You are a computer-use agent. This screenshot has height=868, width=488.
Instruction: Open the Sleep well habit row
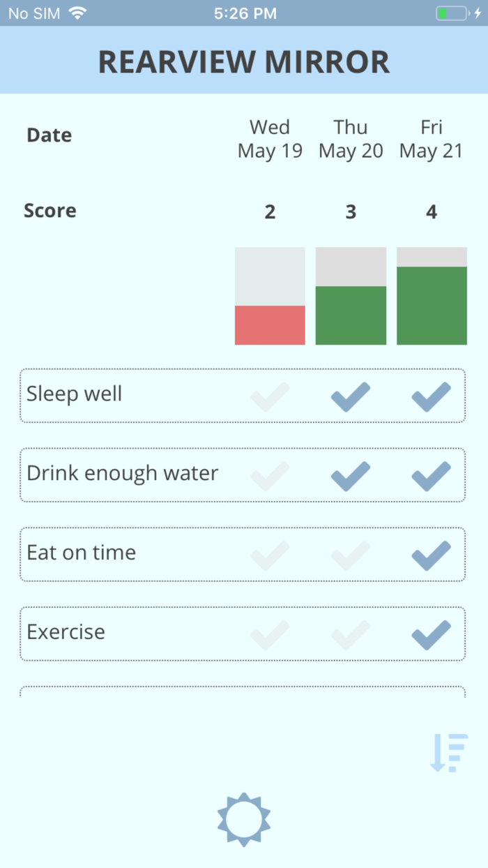[75, 394]
